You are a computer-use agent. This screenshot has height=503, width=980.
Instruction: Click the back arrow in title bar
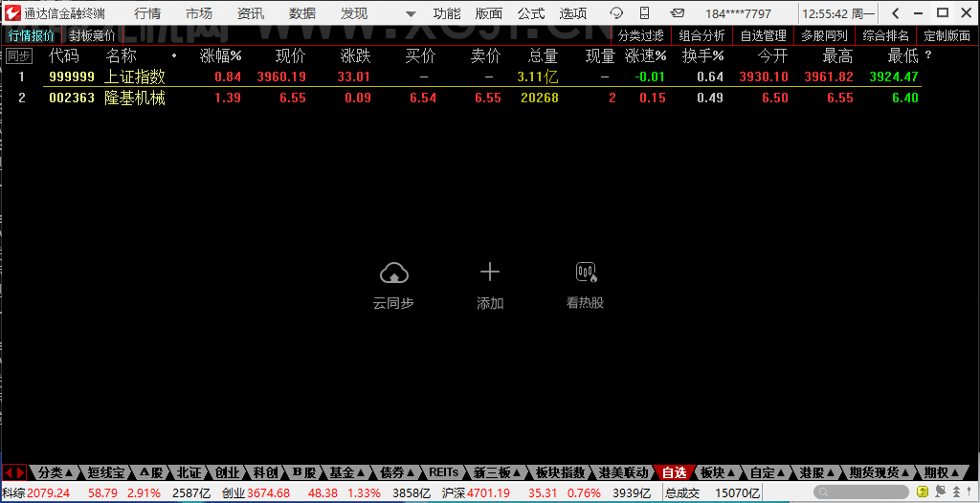(x=896, y=13)
